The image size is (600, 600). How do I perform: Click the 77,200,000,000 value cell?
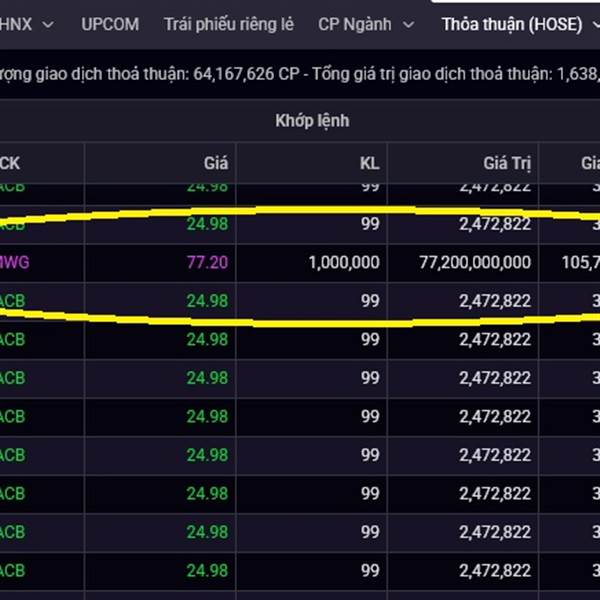point(475,263)
